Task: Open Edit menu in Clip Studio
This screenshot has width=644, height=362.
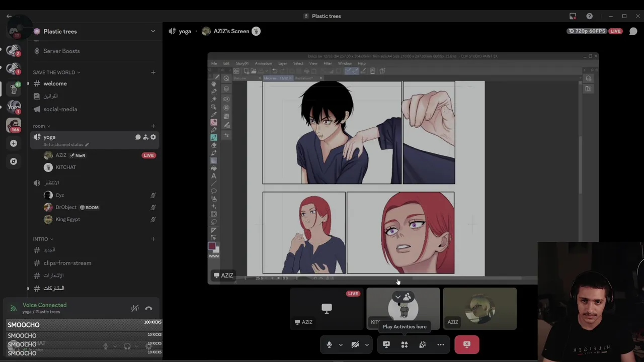Action: click(x=226, y=63)
